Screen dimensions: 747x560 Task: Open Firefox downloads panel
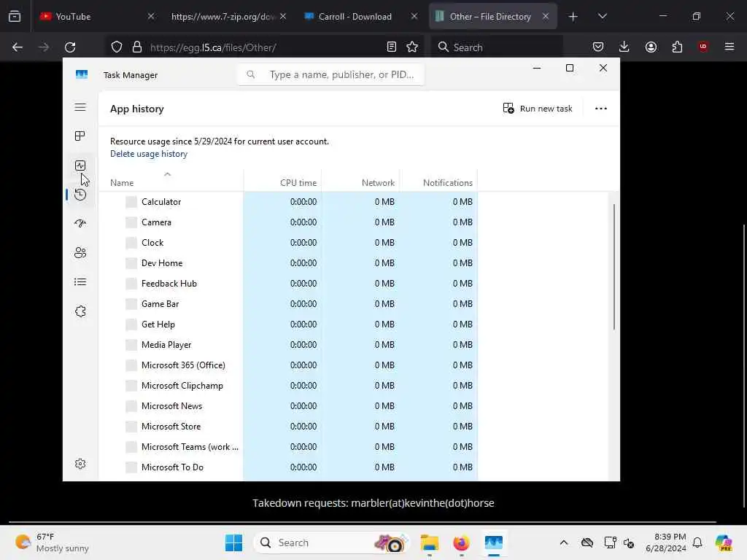[624, 47]
